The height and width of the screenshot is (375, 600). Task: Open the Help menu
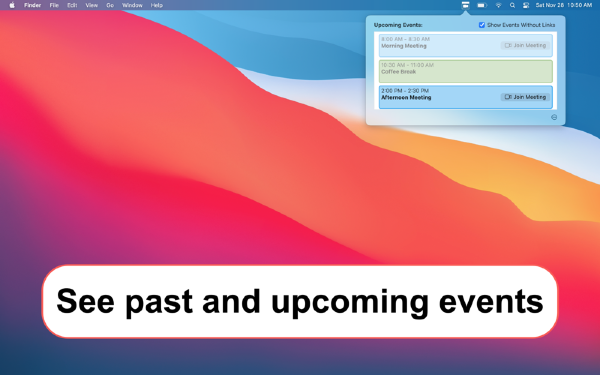coord(157,5)
